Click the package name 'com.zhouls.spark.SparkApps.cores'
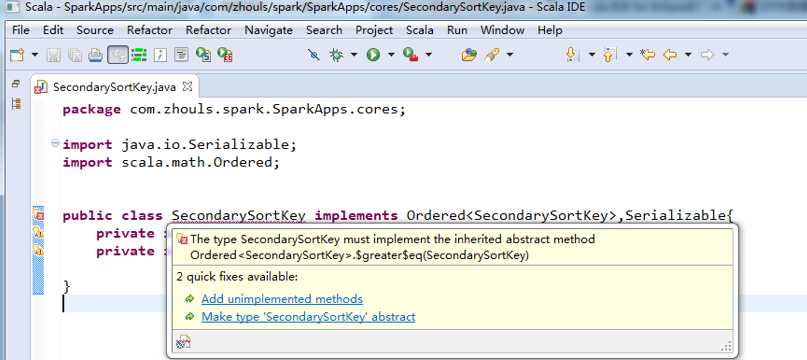The width and height of the screenshot is (807, 360). point(264,110)
